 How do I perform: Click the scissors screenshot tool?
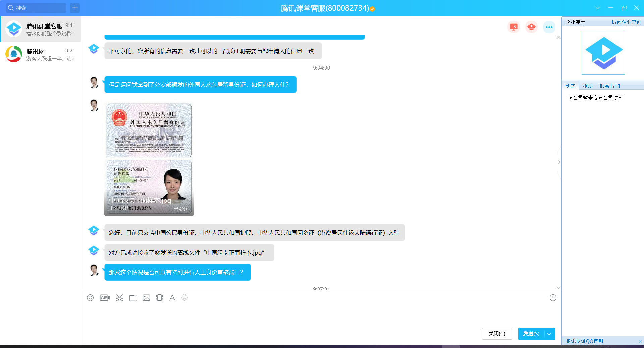pos(119,298)
